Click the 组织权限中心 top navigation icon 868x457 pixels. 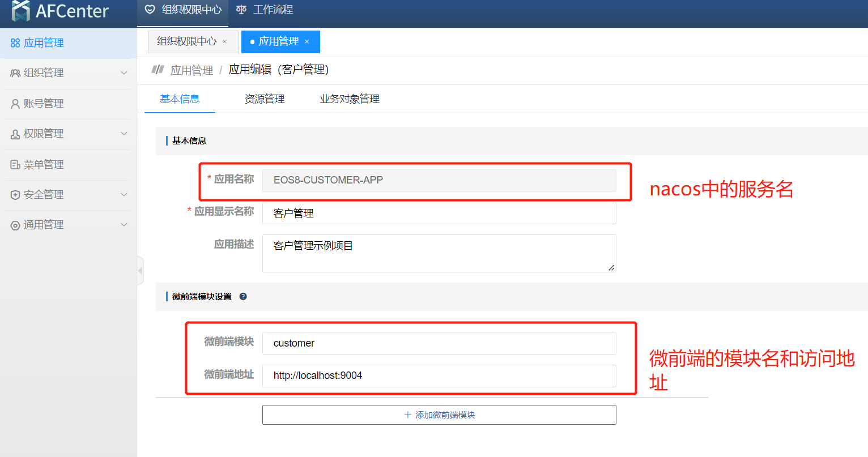click(150, 10)
